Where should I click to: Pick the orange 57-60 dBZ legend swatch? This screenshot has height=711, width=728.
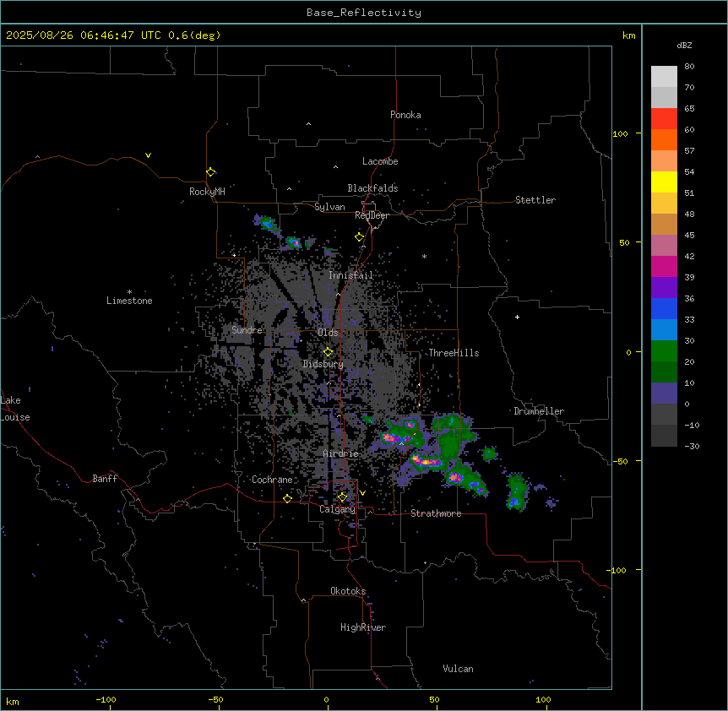(664, 139)
